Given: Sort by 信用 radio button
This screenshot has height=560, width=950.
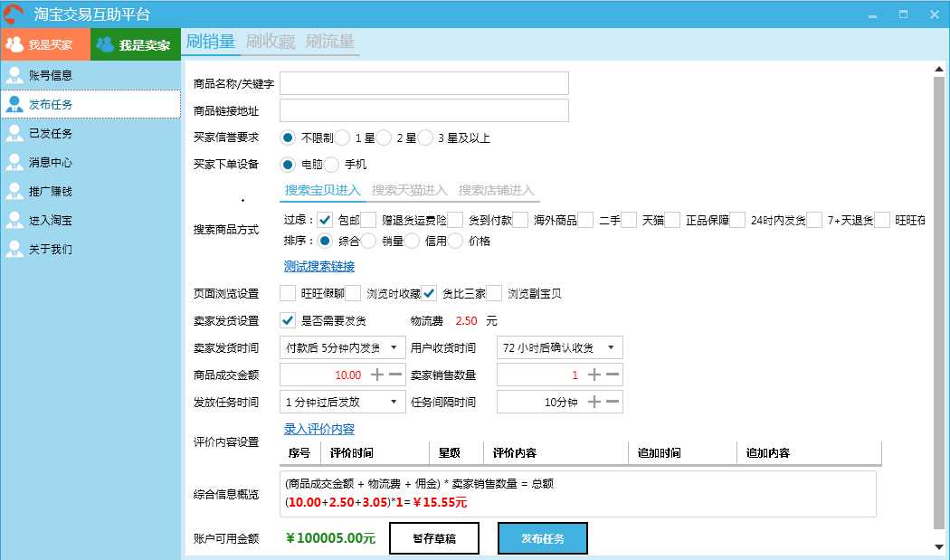Looking at the screenshot, I should [412, 241].
